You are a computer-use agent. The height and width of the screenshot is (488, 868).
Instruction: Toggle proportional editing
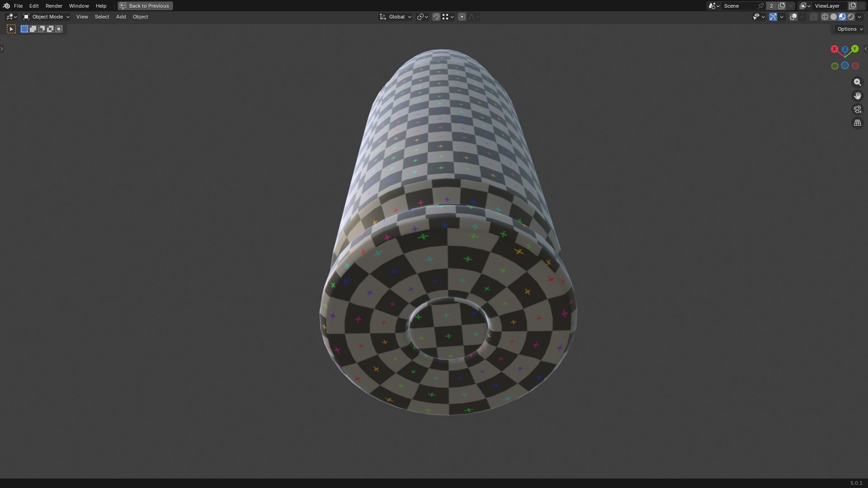point(462,17)
